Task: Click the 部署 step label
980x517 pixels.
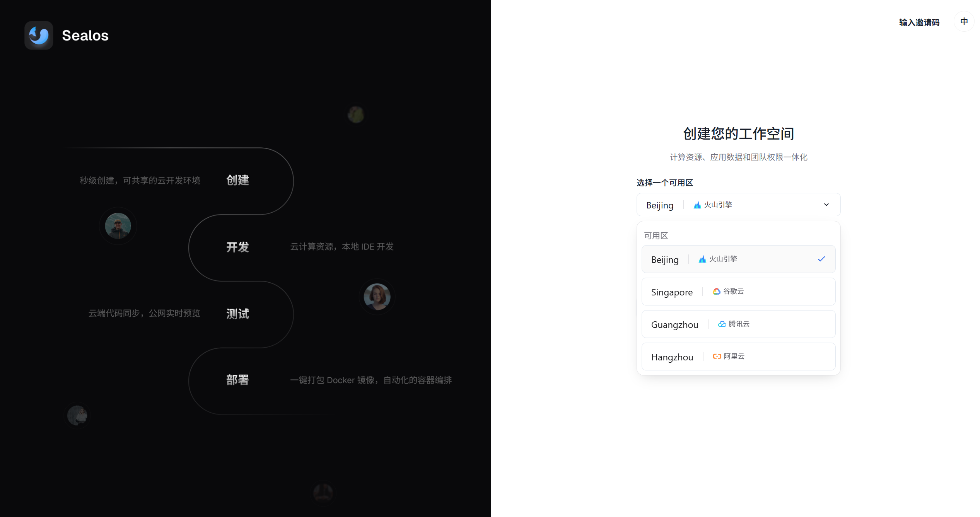Action: pos(237,380)
